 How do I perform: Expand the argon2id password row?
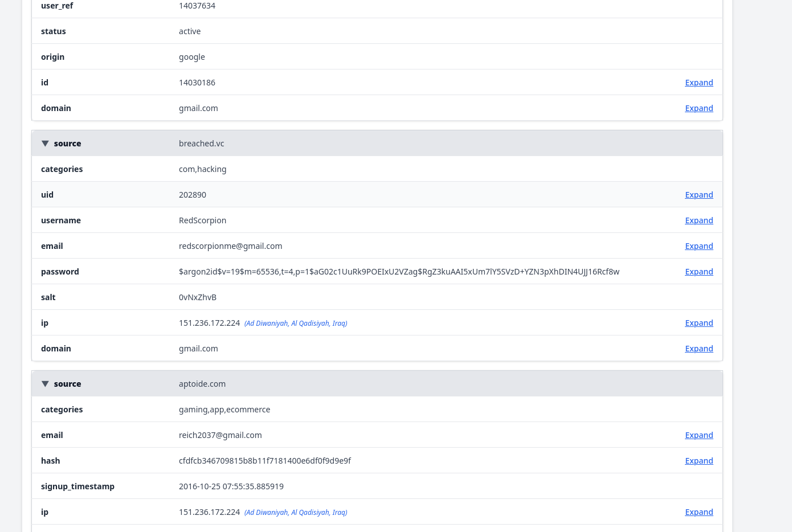tap(699, 272)
